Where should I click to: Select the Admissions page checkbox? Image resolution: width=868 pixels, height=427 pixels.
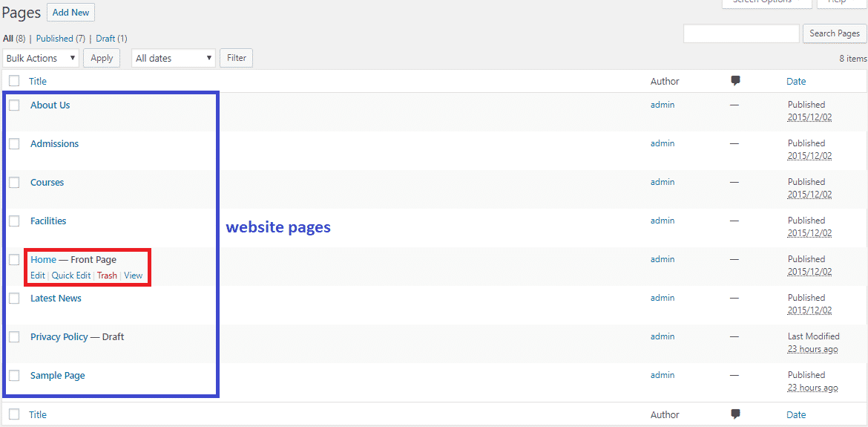pos(14,143)
